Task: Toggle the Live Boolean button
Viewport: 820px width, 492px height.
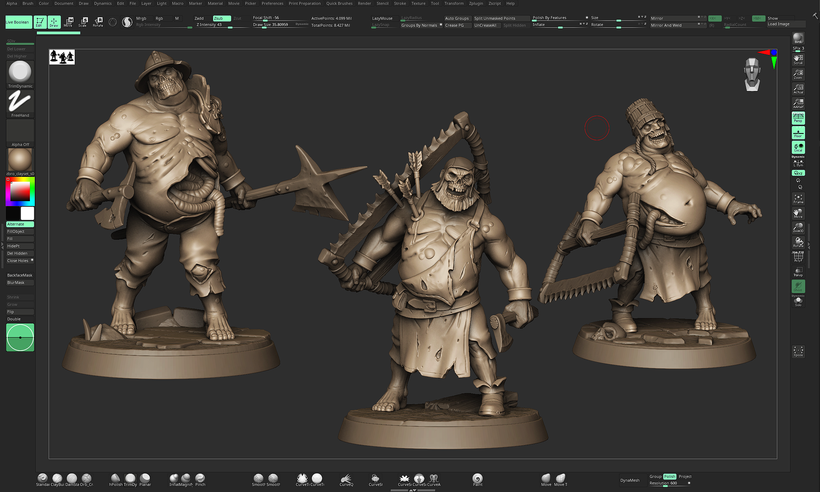Action: point(17,20)
